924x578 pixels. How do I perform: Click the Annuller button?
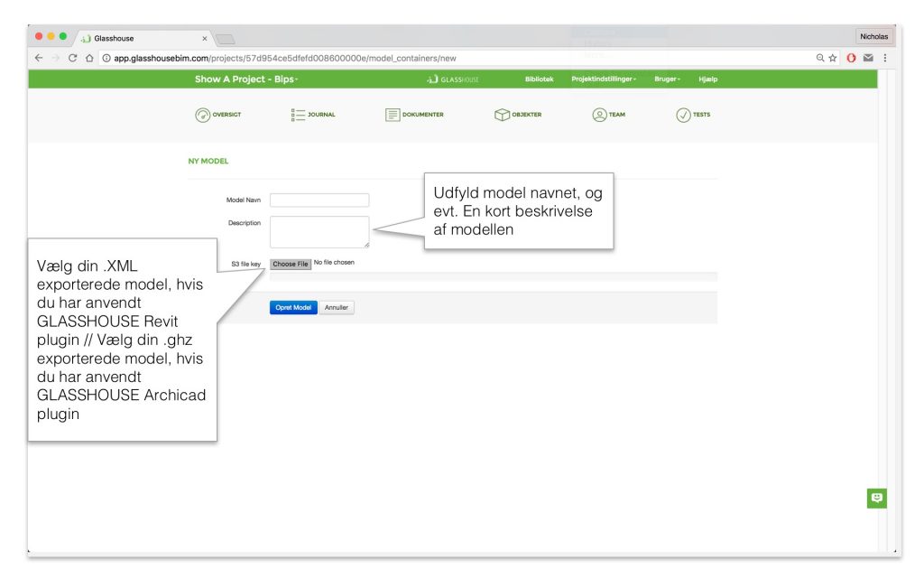[x=337, y=307]
